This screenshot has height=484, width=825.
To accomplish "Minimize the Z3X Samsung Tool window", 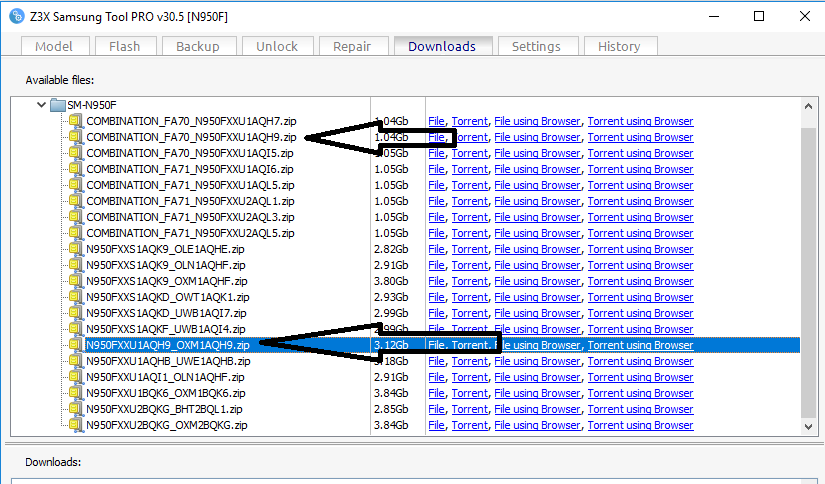I will [714, 16].
